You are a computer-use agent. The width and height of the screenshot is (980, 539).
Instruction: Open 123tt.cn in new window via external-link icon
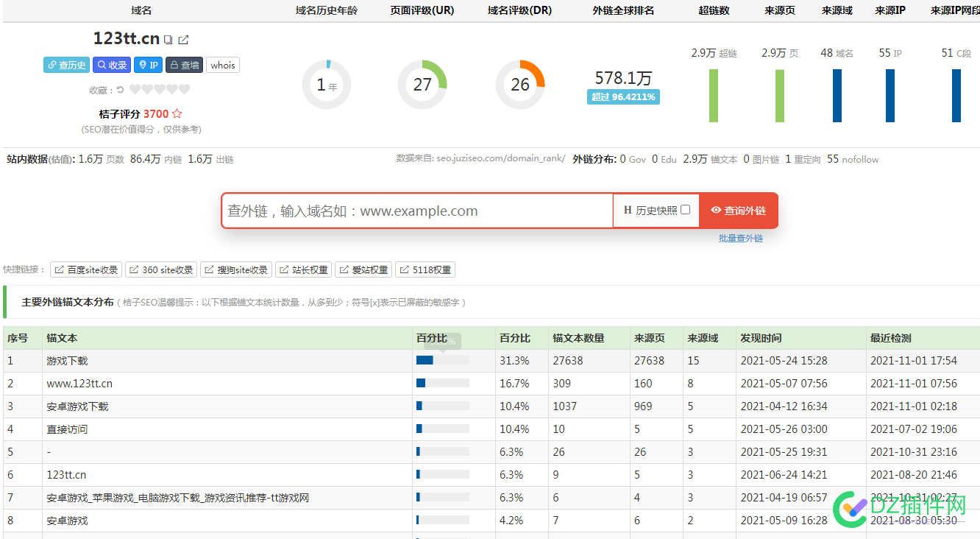point(183,40)
